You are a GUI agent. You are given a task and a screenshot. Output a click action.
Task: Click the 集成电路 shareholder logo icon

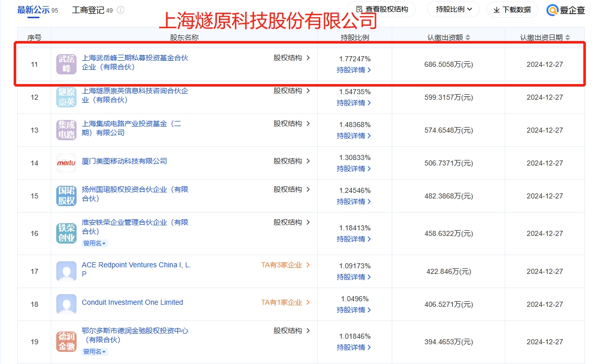point(66,130)
